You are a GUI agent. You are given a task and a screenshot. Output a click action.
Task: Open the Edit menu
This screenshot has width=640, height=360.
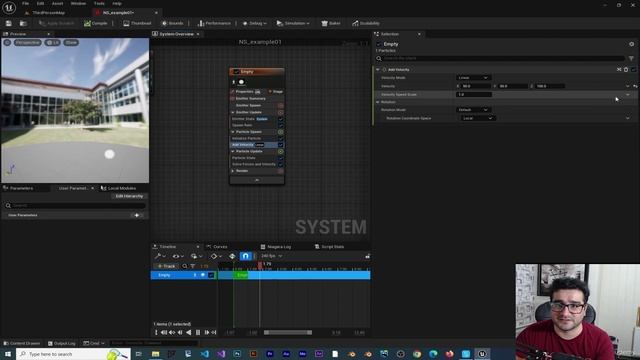pyautogui.click(x=40, y=3)
